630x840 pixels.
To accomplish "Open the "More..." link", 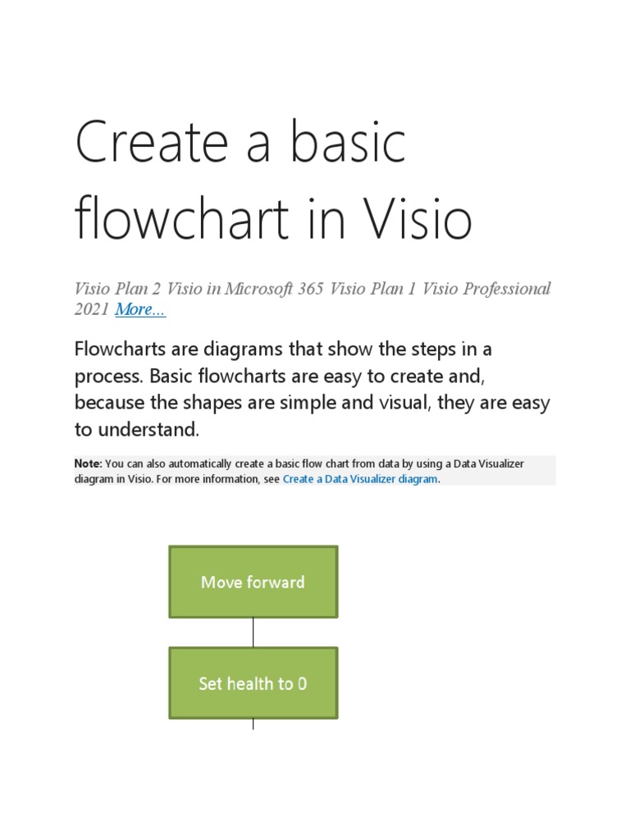I will [140, 309].
